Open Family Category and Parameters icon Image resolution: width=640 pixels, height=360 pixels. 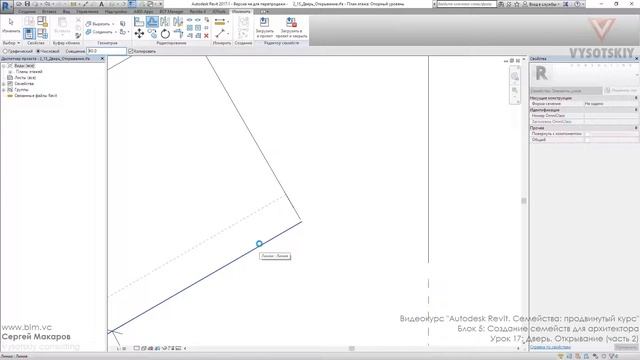tap(42, 21)
